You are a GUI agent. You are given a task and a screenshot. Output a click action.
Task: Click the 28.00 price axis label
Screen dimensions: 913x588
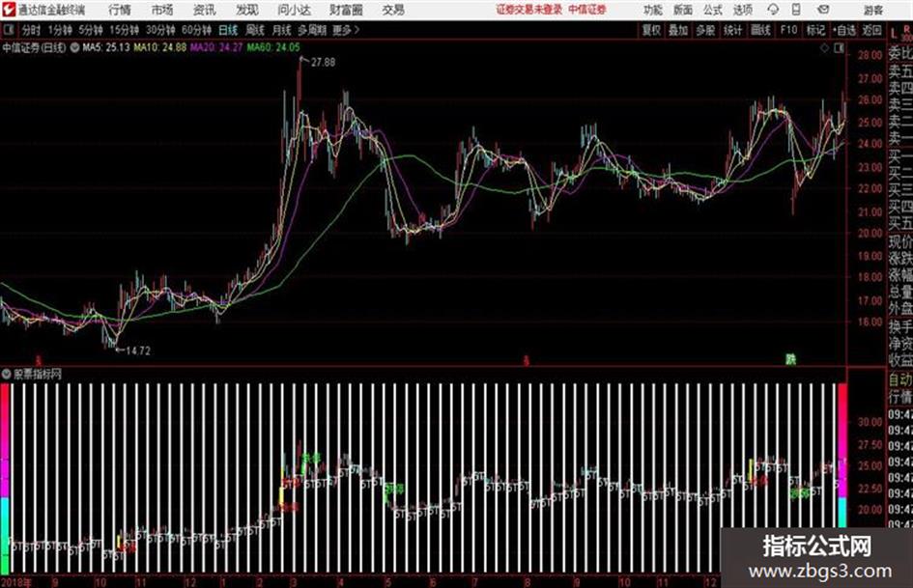pyautogui.click(x=870, y=55)
